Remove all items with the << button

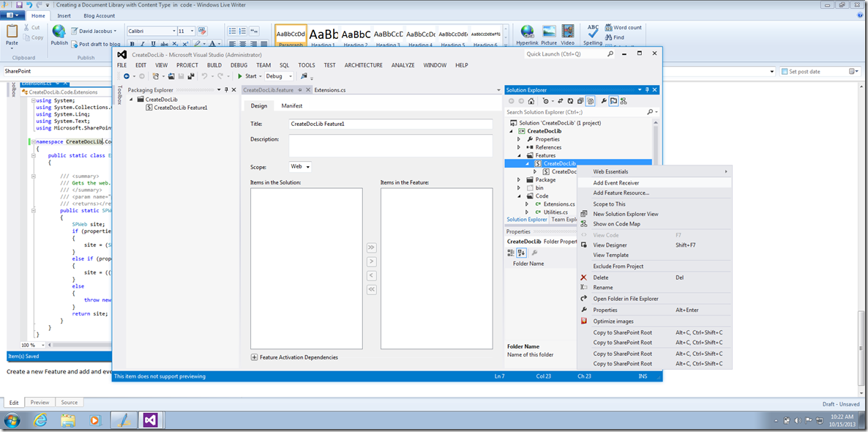point(372,289)
